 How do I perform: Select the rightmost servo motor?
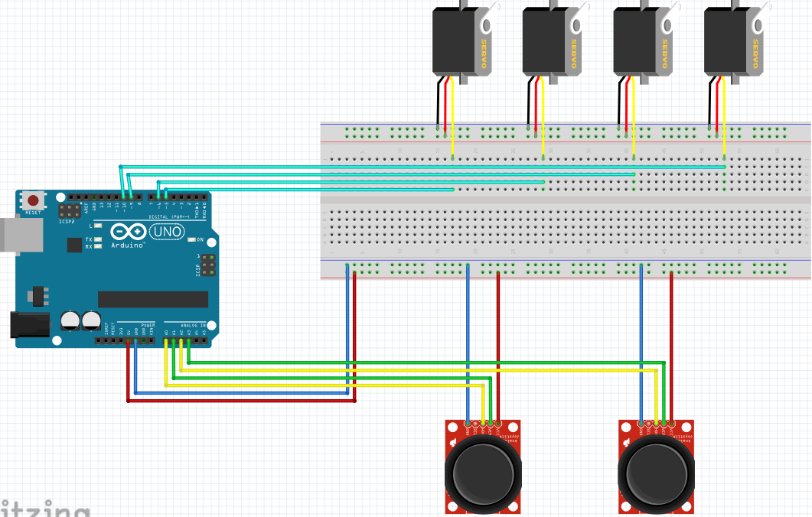[736, 41]
